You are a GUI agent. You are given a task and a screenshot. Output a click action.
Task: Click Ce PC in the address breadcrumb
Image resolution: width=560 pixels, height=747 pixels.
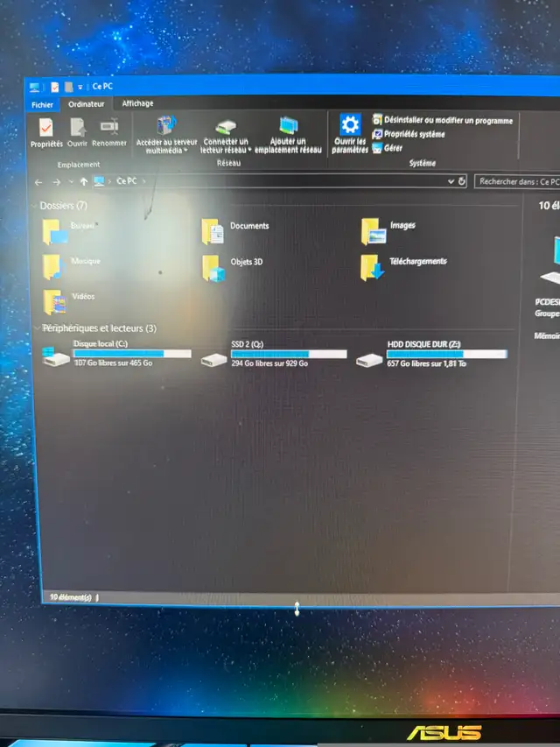pyautogui.click(x=126, y=181)
